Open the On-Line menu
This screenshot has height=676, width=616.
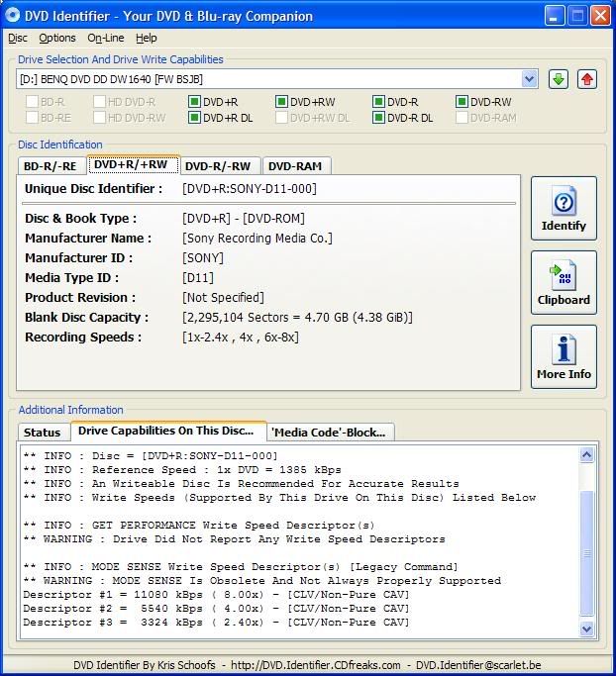coord(105,38)
